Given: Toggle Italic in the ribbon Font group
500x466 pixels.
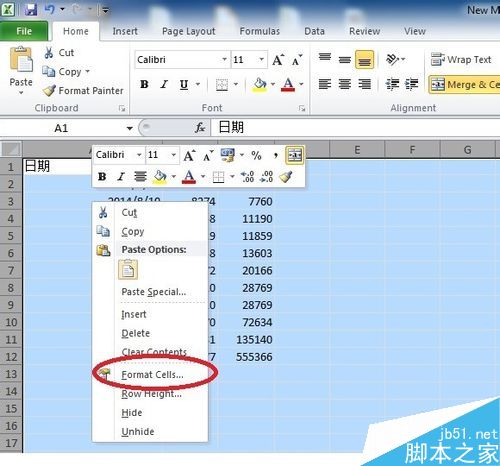Looking at the screenshot, I should pyautogui.click(x=164, y=84).
